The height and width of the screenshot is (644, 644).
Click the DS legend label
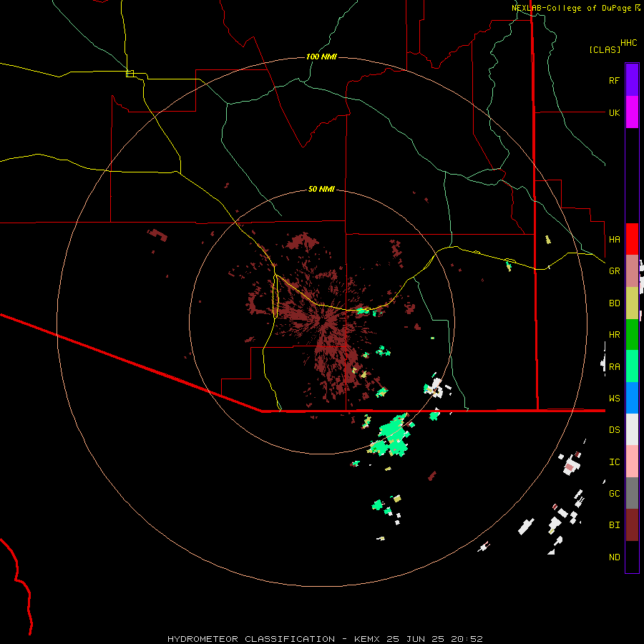tap(614, 430)
